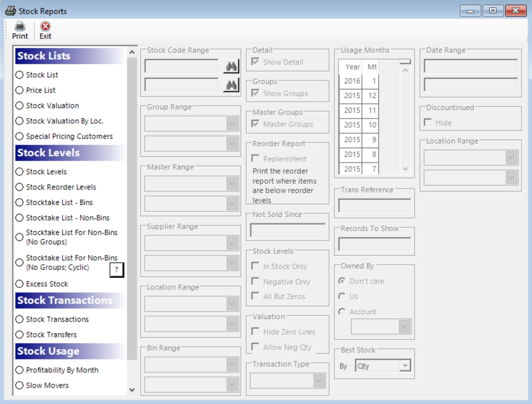Image resolution: width=532 pixels, height=404 pixels.
Task: Tick the Discontinued Hide checkbox
Action: [428, 123]
